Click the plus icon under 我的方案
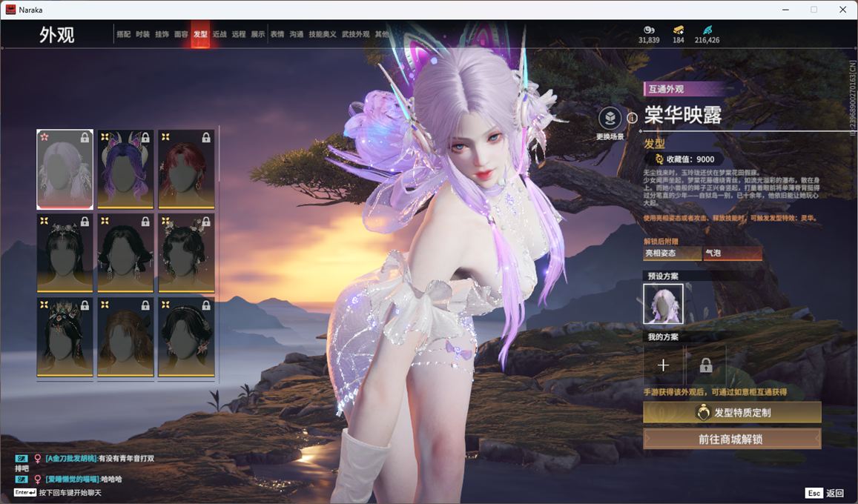 (x=663, y=365)
